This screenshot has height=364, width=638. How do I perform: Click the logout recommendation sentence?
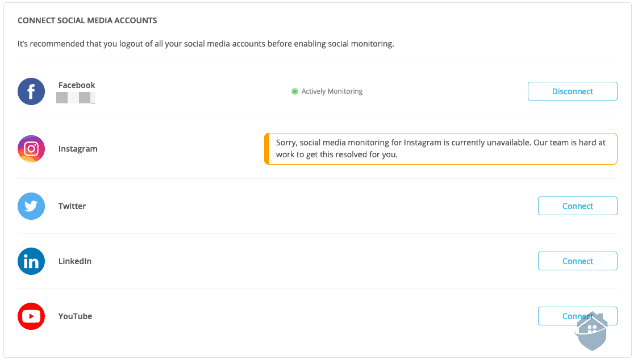click(x=206, y=44)
